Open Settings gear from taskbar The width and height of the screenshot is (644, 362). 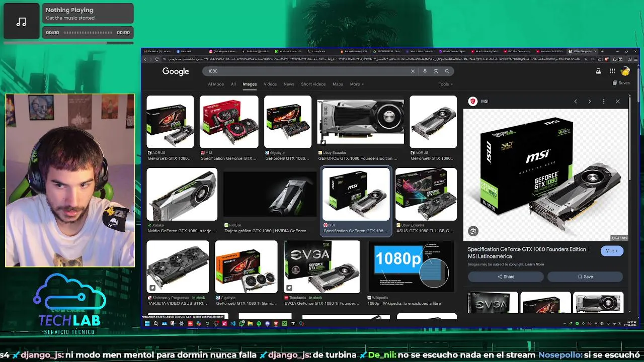(x=181, y=324)
